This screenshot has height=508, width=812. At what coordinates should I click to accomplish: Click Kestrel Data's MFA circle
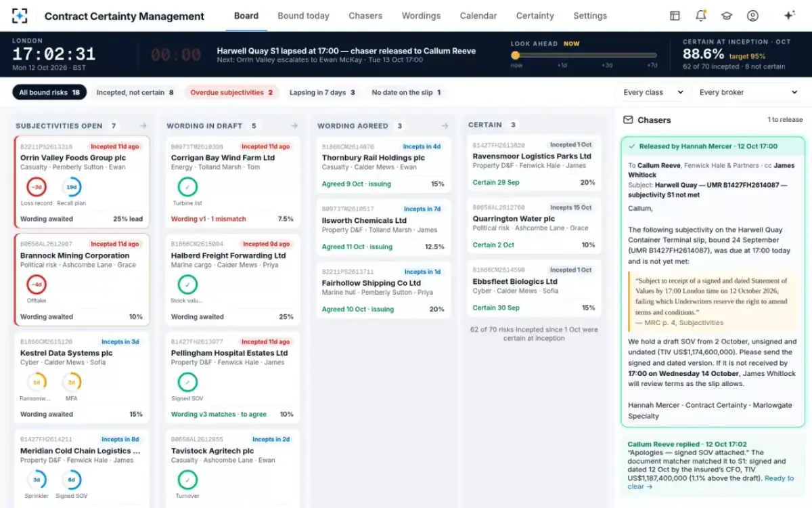tap(71, 382)
